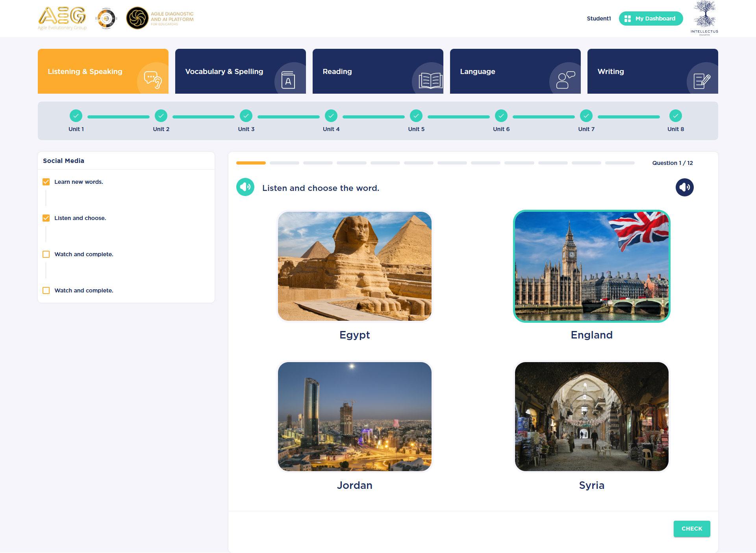The width and height of the screenshot is (756, 553).
Task: Click the first orange question progress segment
Action: 251,163
